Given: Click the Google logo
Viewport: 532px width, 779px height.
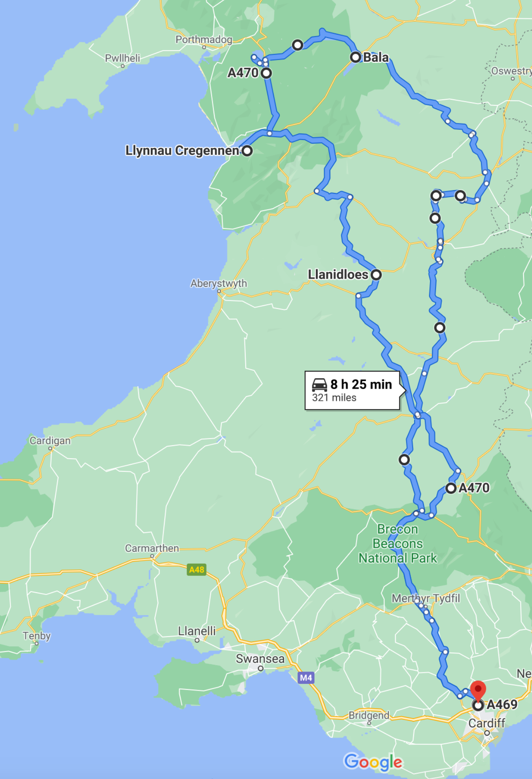Looking at the screenshot, I should 373,762.
